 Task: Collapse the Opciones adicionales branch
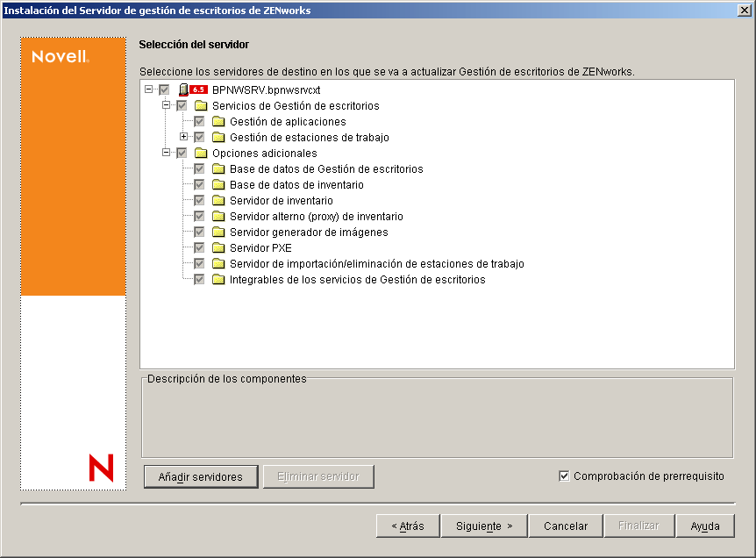tap(168, 153)
